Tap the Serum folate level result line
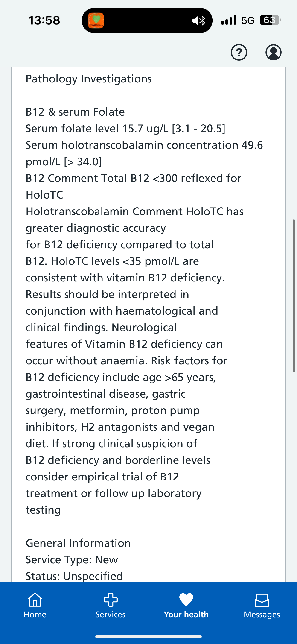 tap(125, 129)
